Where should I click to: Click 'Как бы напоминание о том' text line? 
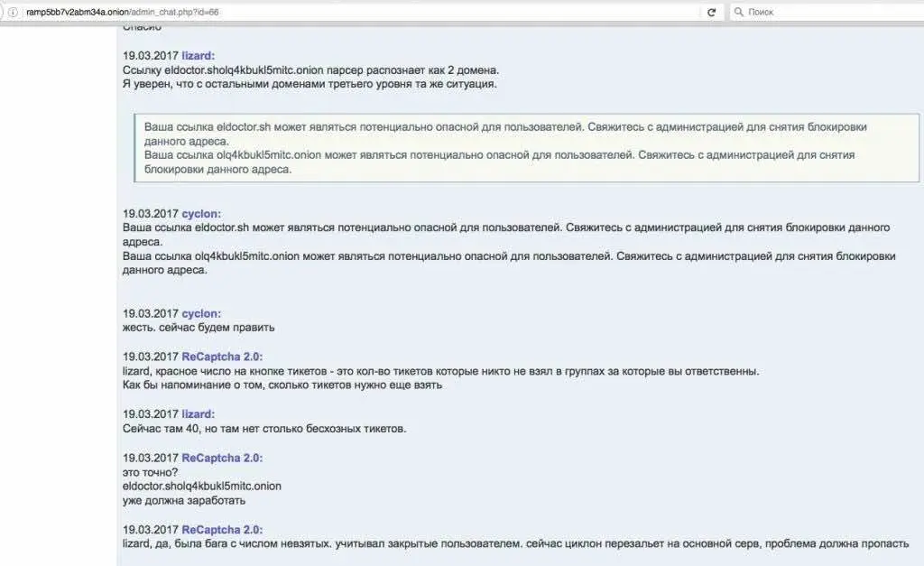pos(282,385)
